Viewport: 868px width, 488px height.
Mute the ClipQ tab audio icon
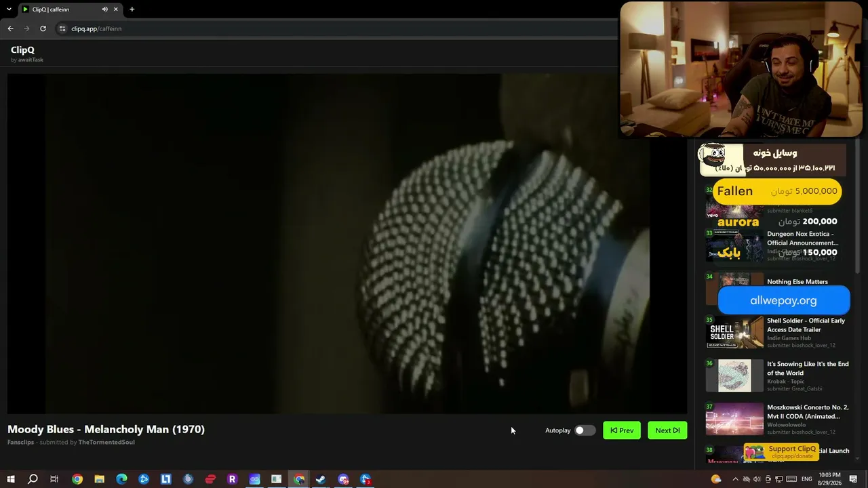pos(104,9)
